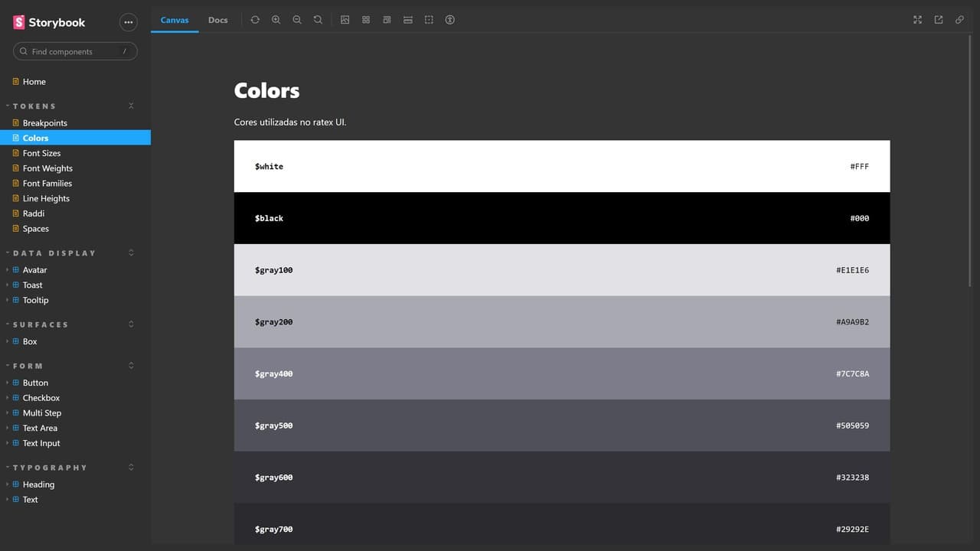980x551 pixels.
Task: Open canvas in new tab icon
Action: tap(939, 20)
